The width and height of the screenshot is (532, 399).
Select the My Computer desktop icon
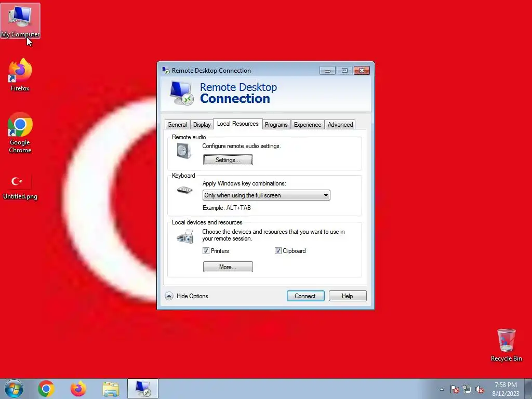coord(20,21)
